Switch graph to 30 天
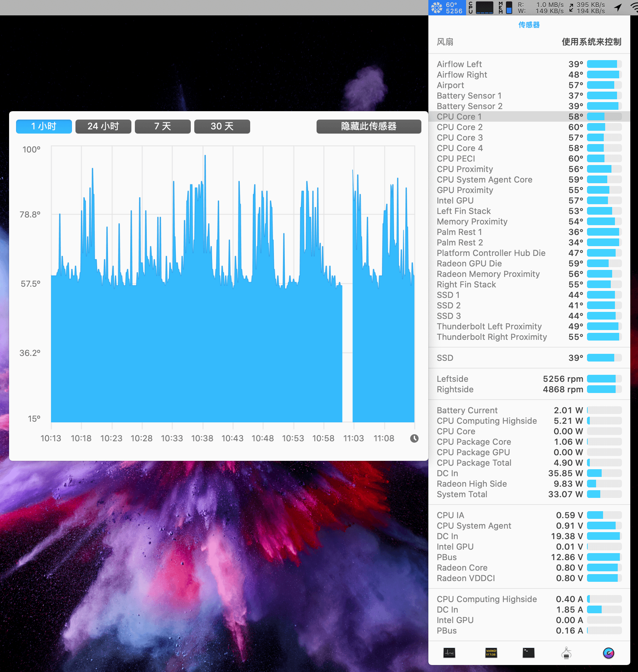The width and height of the screenshot is (638, 672). point(222,126)
